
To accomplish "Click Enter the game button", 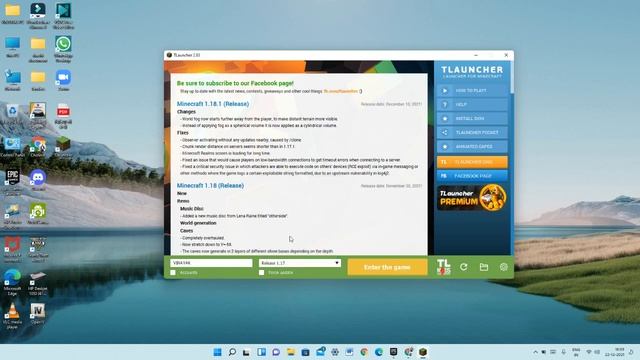I will (387, 267).
